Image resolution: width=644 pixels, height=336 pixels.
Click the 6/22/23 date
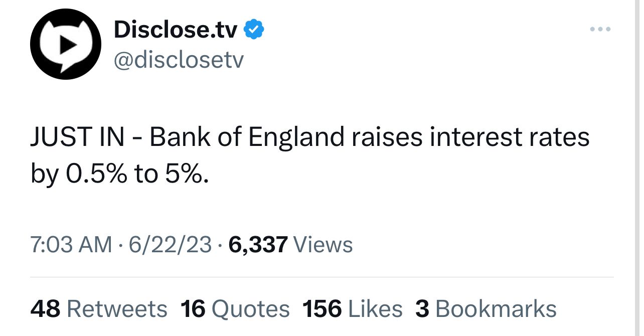(x=170, y=245)
